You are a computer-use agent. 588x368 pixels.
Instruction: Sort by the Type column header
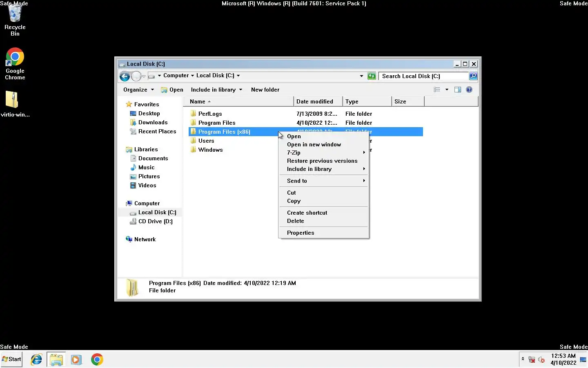click(367, 101)
